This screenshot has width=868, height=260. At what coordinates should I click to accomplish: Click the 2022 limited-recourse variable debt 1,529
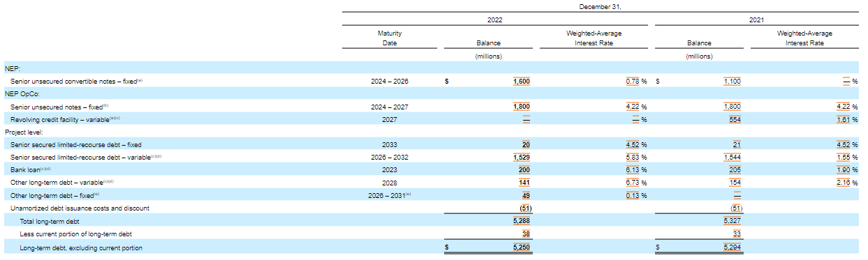522,158
